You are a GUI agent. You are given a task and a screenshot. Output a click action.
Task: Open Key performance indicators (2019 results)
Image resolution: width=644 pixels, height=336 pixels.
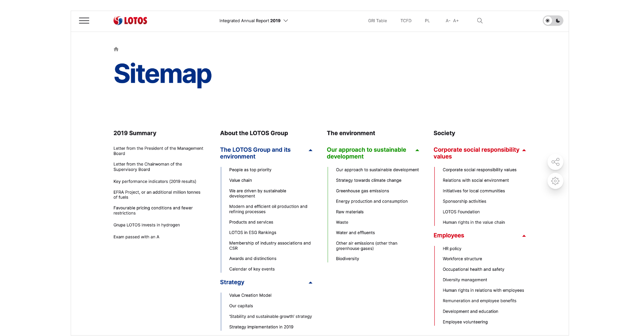(155, 182)
